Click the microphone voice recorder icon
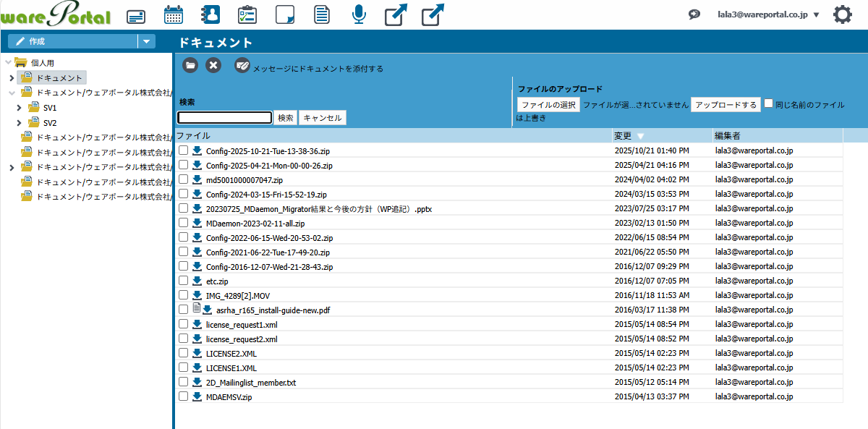The width and height of the screenshot is (868, 429). pos(359,14)
